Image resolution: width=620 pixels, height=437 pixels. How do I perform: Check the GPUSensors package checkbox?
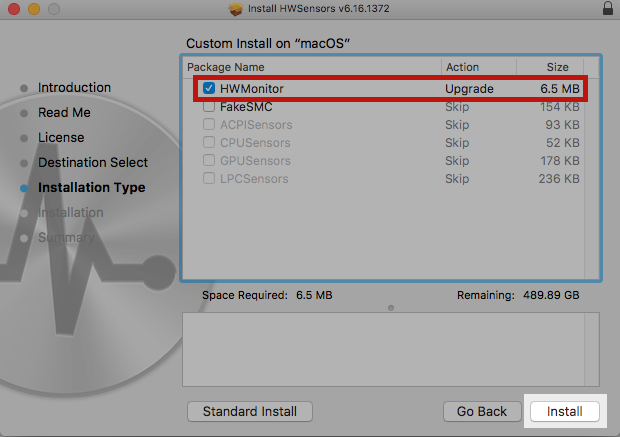209,161
